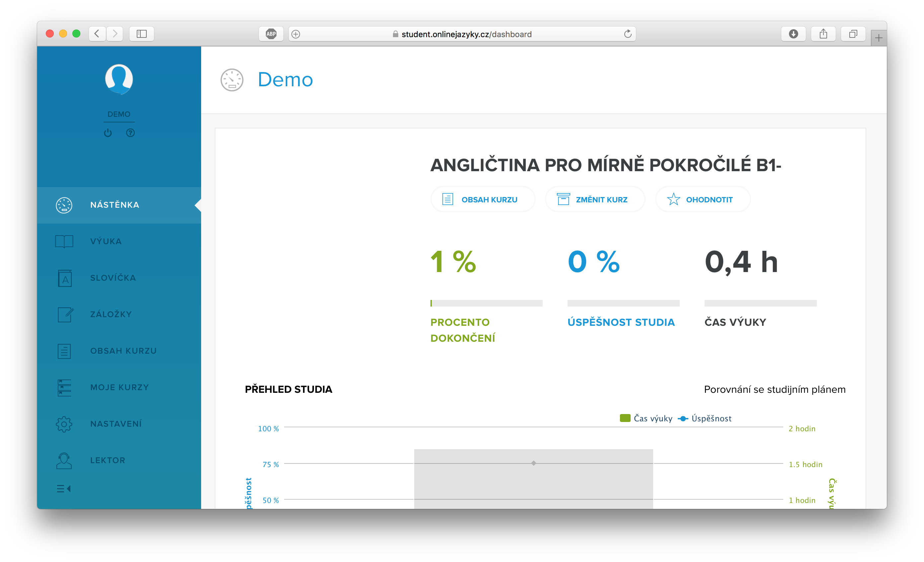Screen dimensions: 924x562
Task: Open Safari downloads icon
Action: click(x=793, y=34)
